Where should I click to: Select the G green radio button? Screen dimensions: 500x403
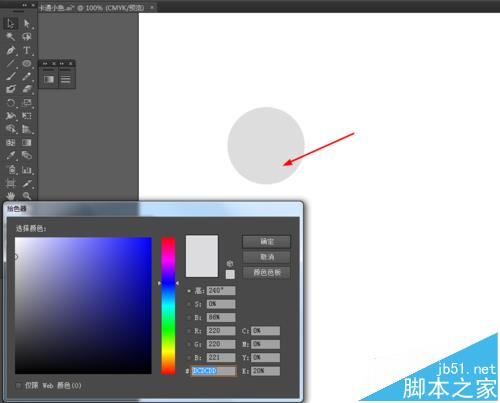pyautogui.click(x=189, y=344)
